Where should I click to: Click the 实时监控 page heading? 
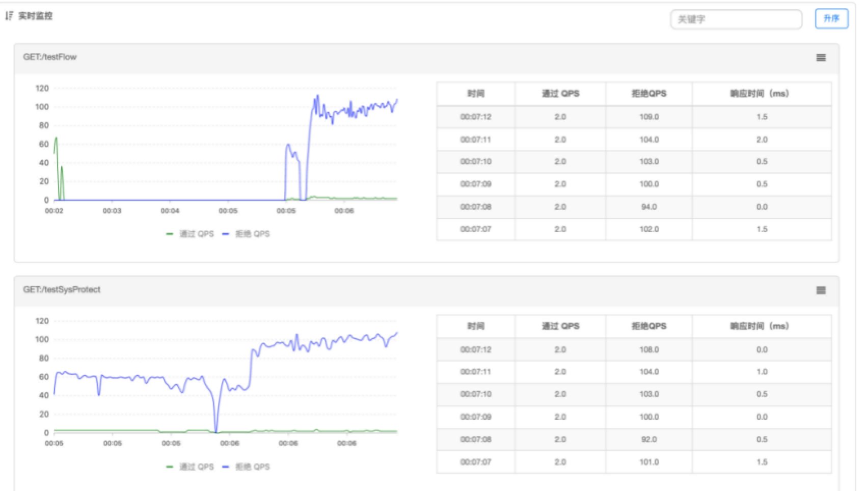pos(36,16)
